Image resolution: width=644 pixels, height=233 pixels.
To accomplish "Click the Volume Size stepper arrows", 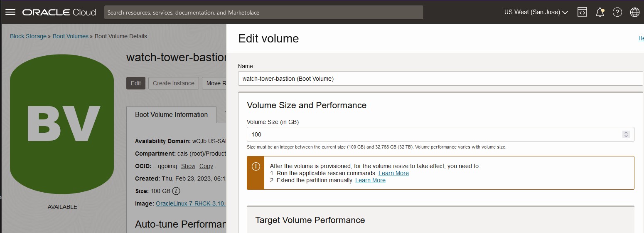I will pos(626,134).
